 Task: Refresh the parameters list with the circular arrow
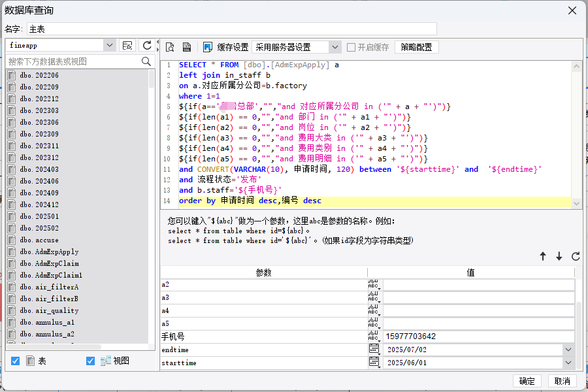576,256
